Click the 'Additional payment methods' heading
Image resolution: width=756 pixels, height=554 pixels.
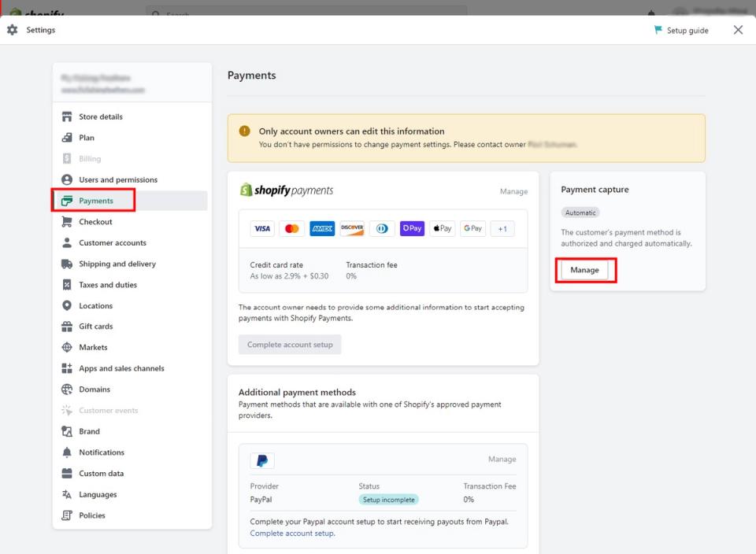click(297, 392)
